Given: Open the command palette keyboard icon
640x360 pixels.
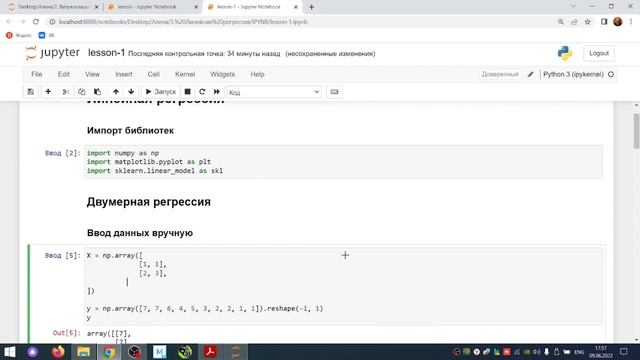Looking at the screenshot, I should [334, 92].
